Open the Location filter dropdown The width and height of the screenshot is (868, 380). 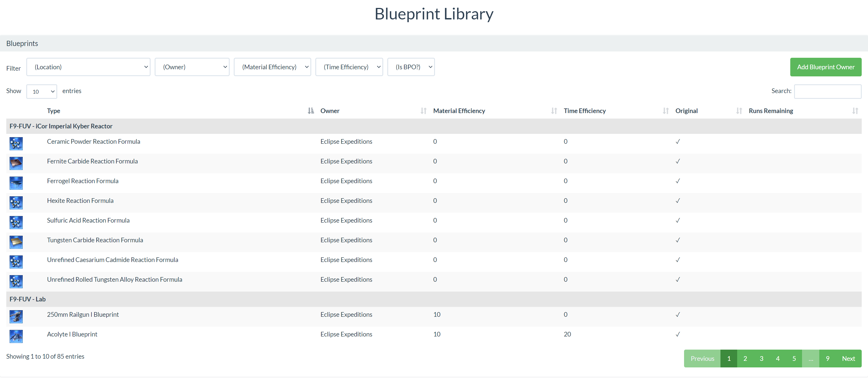click(88, 67)
